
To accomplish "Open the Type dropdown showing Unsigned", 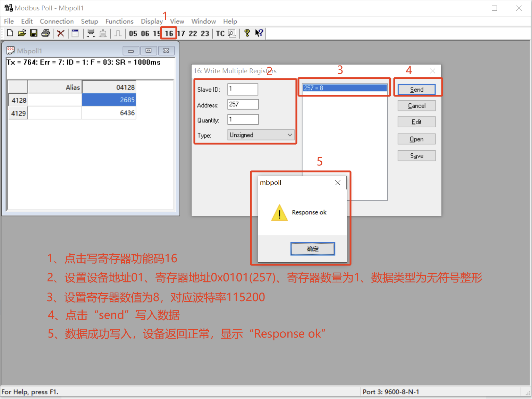I will coord(261,135).
